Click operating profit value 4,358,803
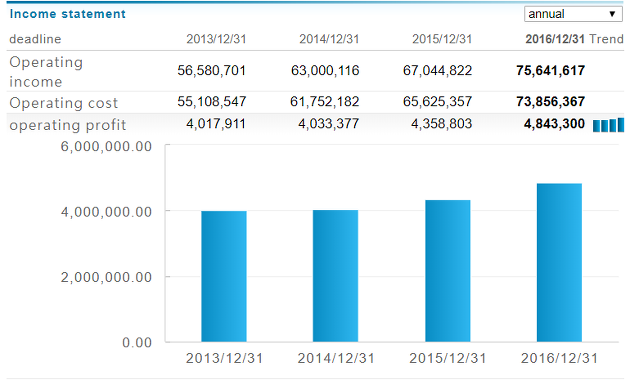This screenshot has height=380, width=630. point(442,124)
